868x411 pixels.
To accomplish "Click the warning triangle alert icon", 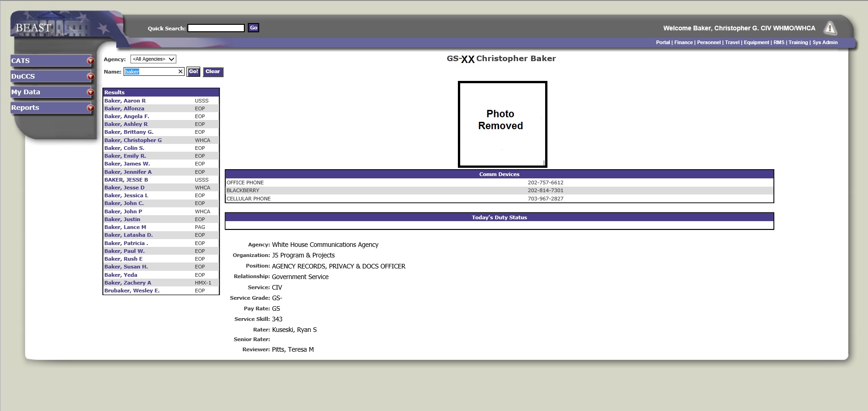I will [829, 28].
